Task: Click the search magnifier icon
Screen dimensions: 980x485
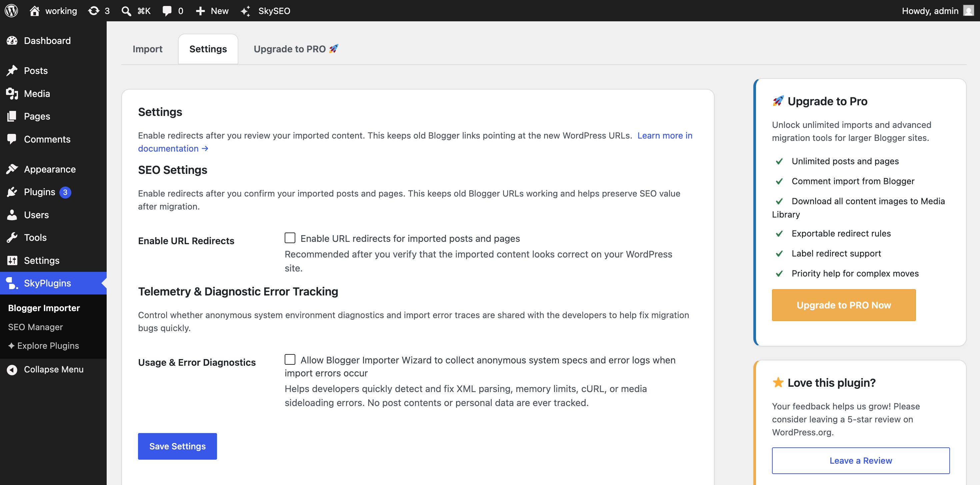Action: click(x=126, y=11)
